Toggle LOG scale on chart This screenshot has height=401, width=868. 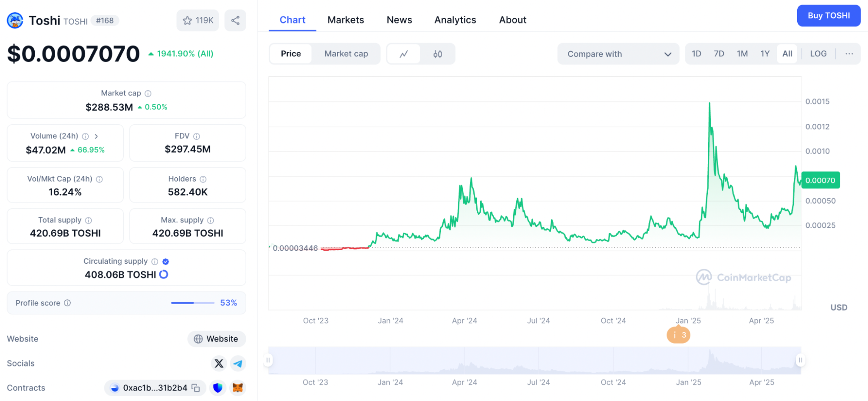[818, 54]
